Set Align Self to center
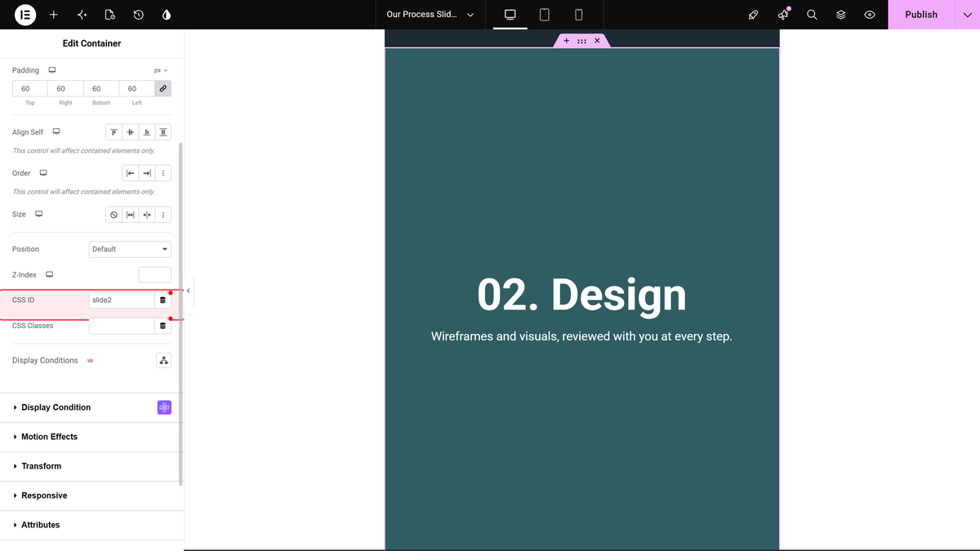The width and height of the screenshot is (980, 551). (x=131, y=132)
